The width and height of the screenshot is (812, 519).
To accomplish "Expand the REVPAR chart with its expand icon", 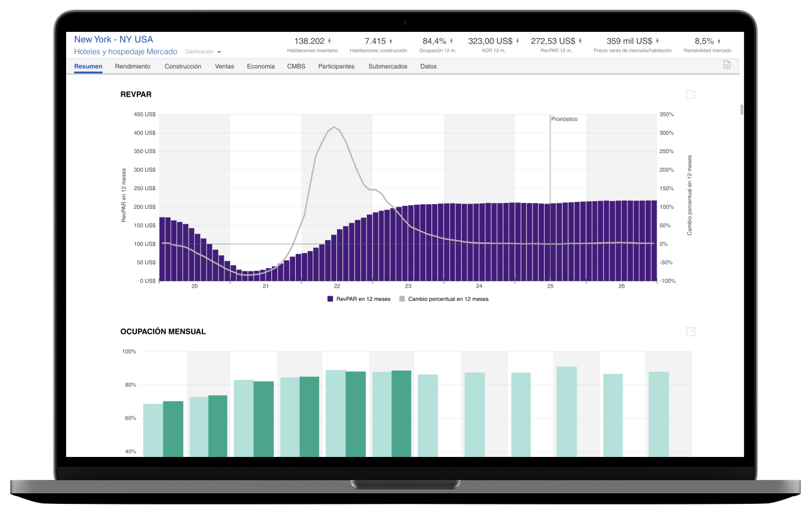I will point(690,95).
